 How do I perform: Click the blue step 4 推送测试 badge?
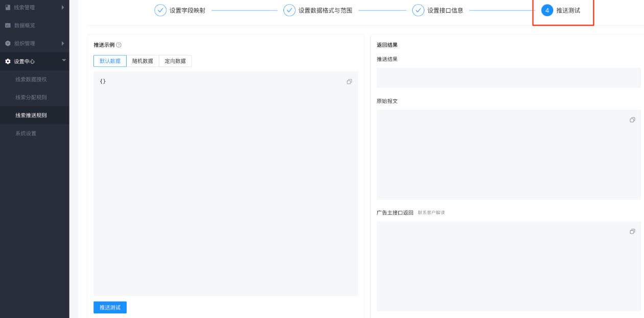[547, 10]
